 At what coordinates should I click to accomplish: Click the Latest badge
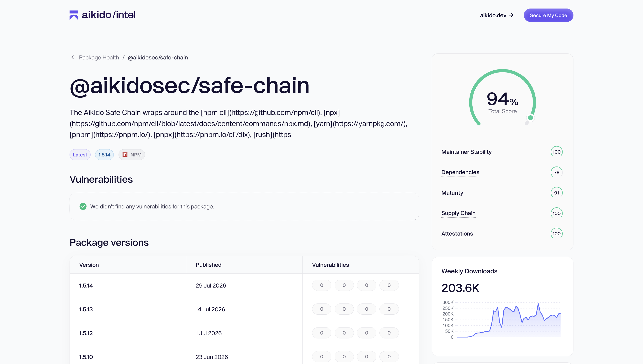tap(80, 155)
